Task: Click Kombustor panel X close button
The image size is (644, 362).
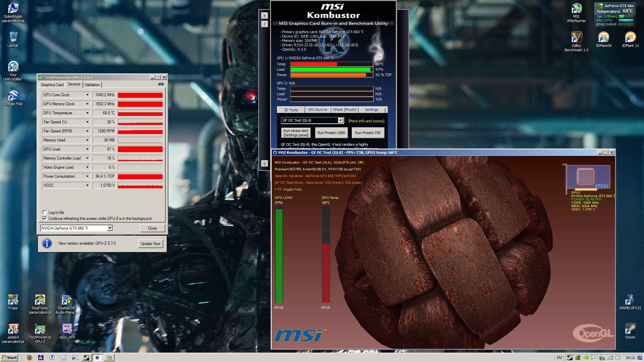Action: [264, 15]
